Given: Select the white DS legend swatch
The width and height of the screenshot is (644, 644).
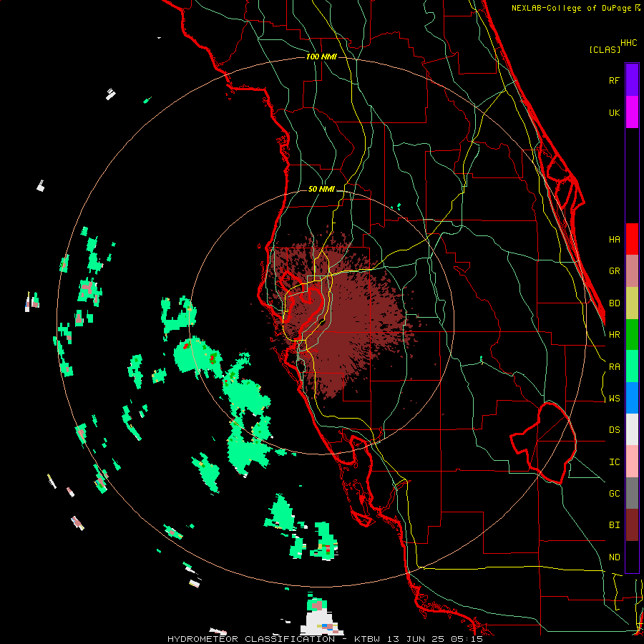Looking at the screenshot, I should 632,429.
